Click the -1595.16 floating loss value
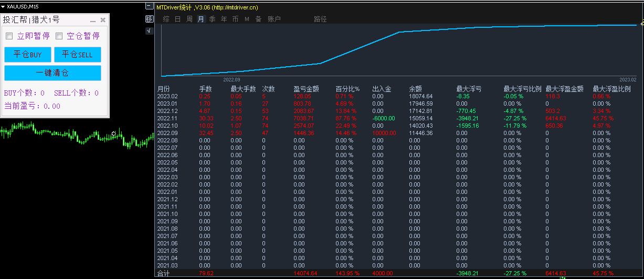Screen dimensions: 644x279 point(468,126)
